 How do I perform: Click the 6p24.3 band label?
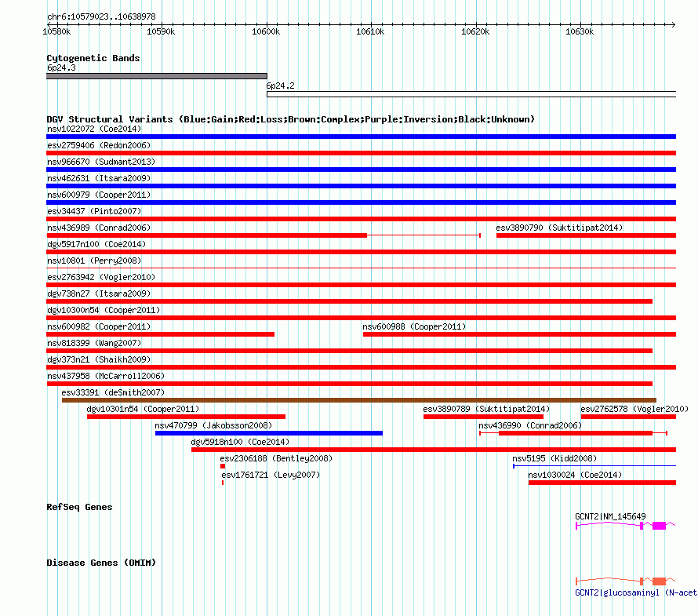pos(61,67)
